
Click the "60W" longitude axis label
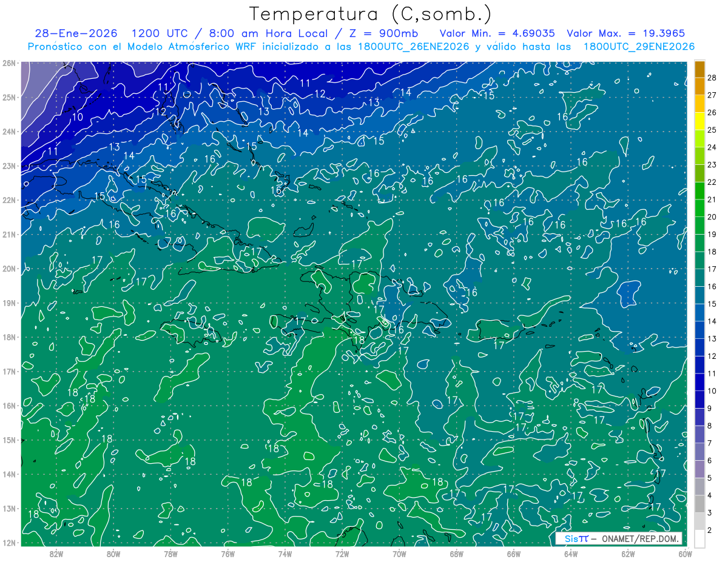685,554
